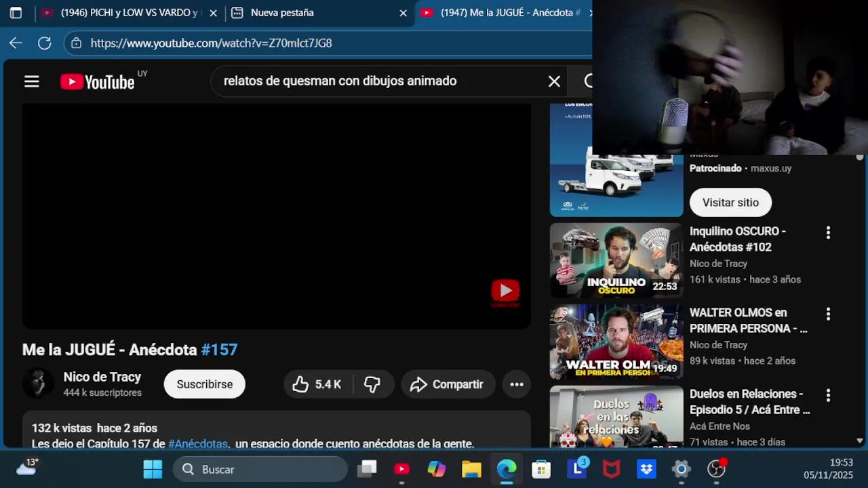Viewport: 868px width, 488px height.
Task: Open Dropbox from taskbar
Action: click(646, 469)
